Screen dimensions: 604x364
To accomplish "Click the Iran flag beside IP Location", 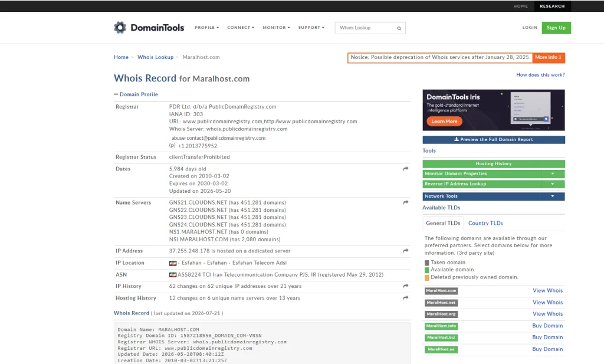I will point(173,263).
